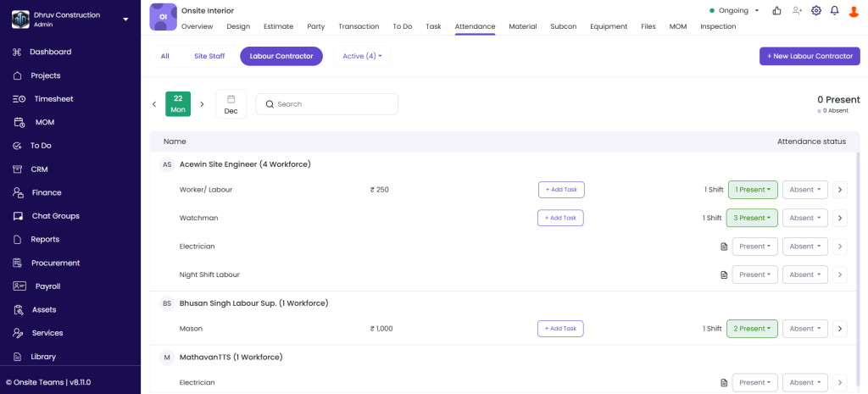This screenshot has width=868, height=394.
Task: Select the Labour Contractor filter
Action: [x=281, y=56]
